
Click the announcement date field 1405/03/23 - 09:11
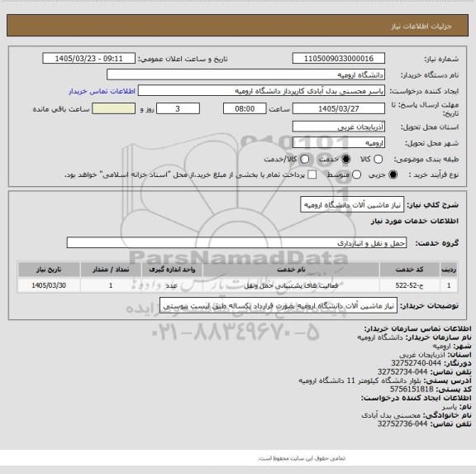point(89,59)
